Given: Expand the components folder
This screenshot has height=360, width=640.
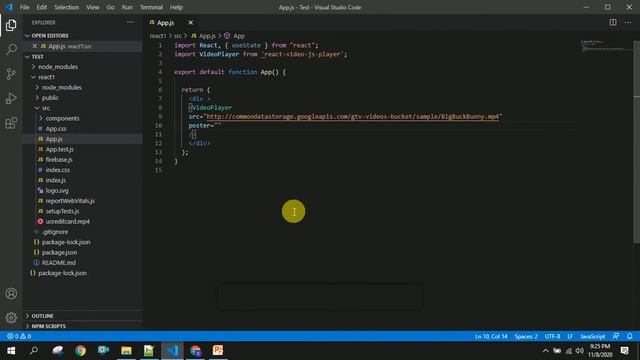Looking at the screenshot, I should click(x=62, y=118).
